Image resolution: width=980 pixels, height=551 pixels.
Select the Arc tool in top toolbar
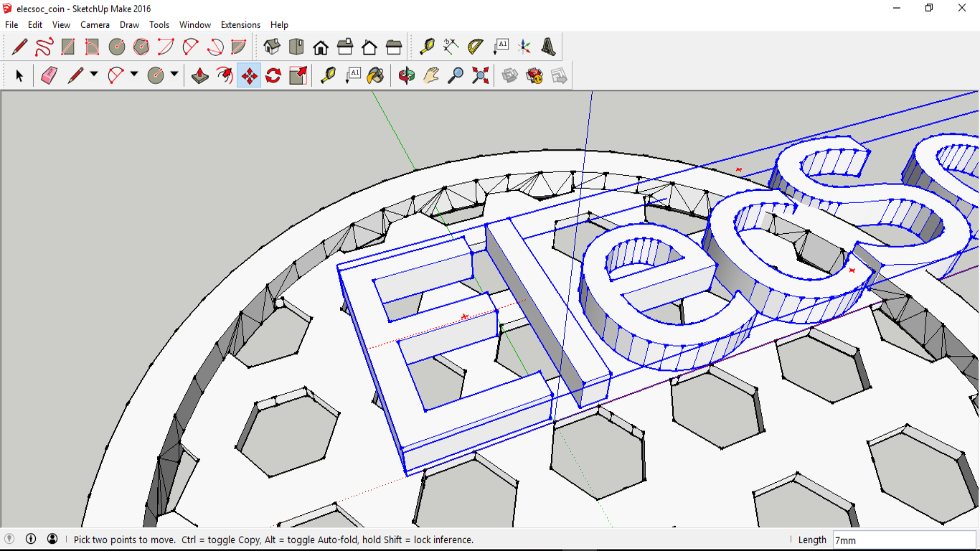click(x=166, y=47)
